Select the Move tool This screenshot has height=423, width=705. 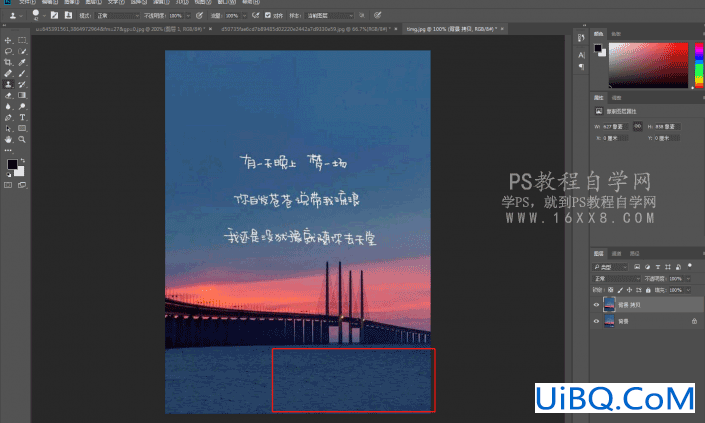(x=8, y=40)
